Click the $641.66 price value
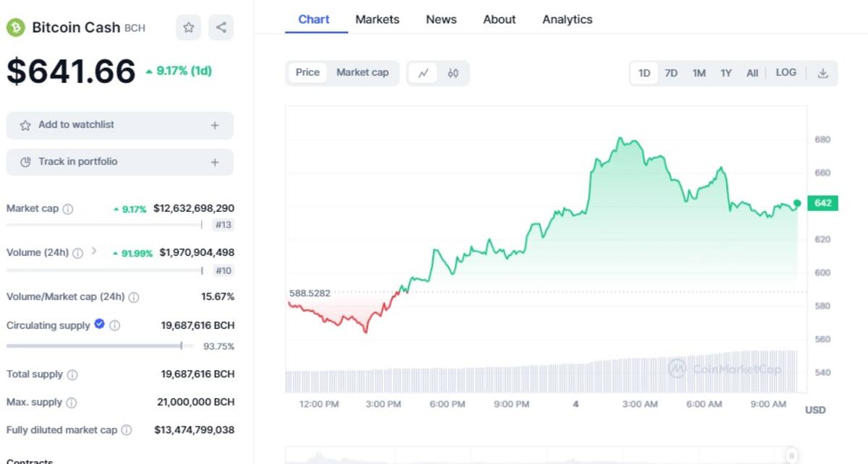 click(71, 71)
